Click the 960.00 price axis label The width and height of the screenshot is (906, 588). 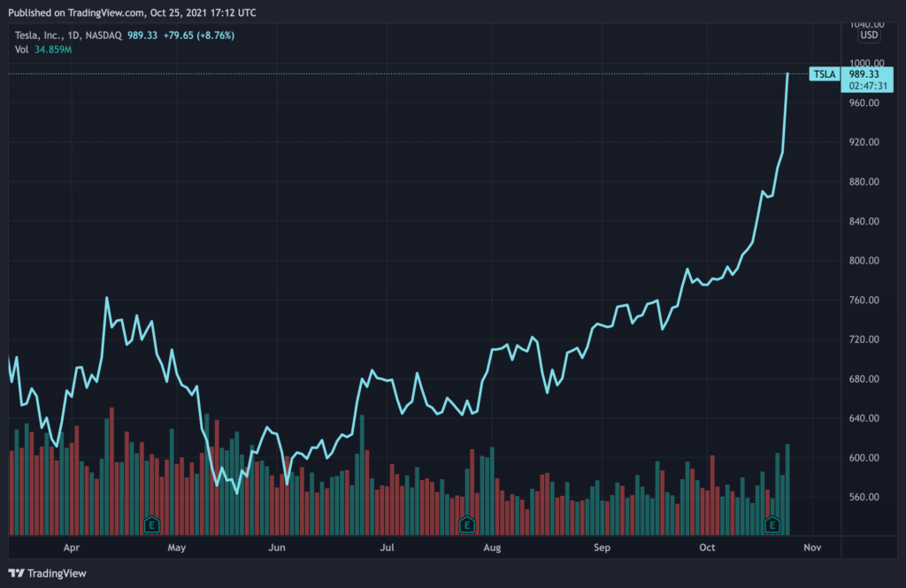pyautogui.click(x=864, y=103)
